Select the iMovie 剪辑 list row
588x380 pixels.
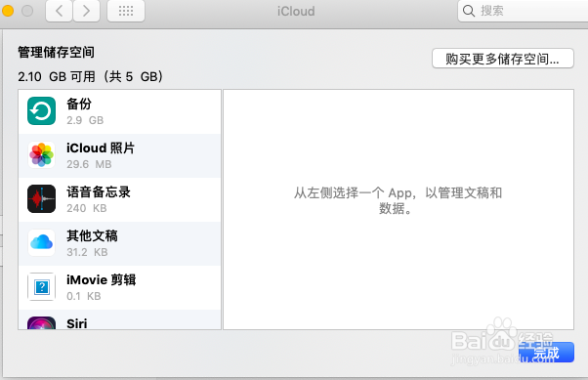(119, 287)
